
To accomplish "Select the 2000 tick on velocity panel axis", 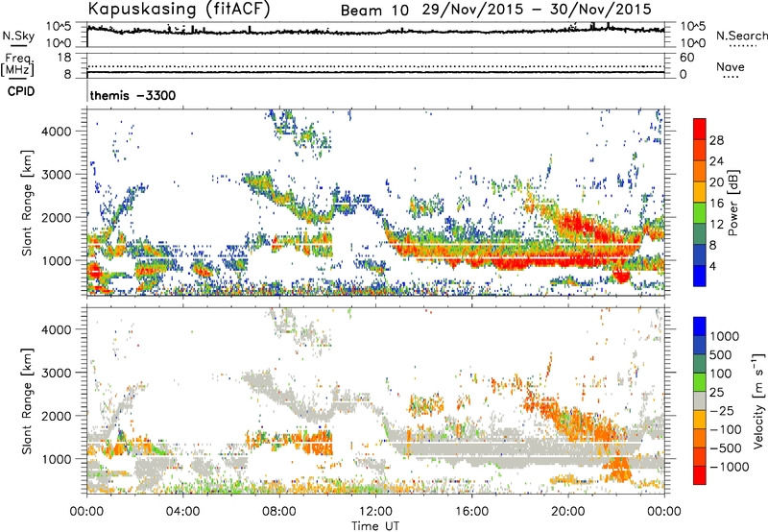I will pyautogui.click(x=56, y=416).
